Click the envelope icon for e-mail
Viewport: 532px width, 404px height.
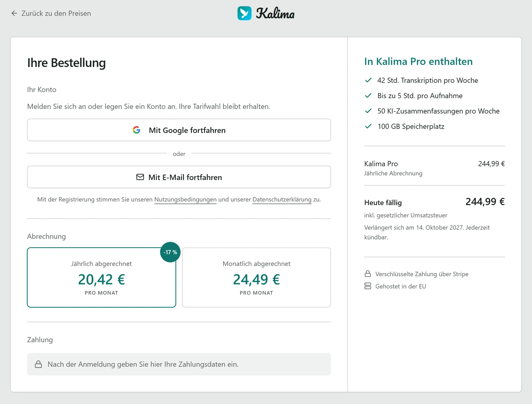(x=140, y=177)
